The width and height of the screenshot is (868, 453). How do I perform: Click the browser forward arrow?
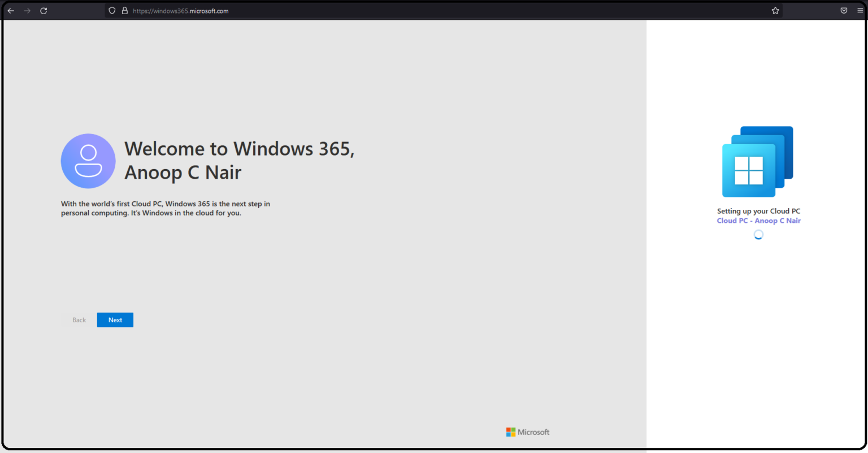(x=27, y=11)
